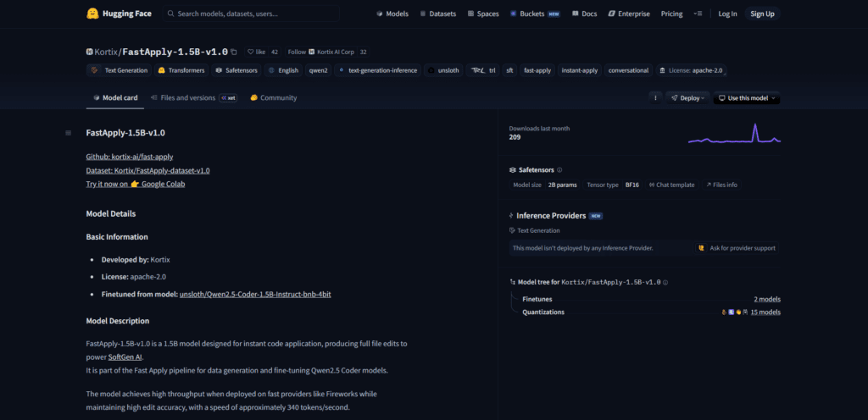Expand the extra navigation menu icon
The width and height of the screenshot is (868, 420).
click(x=698, y=14)
